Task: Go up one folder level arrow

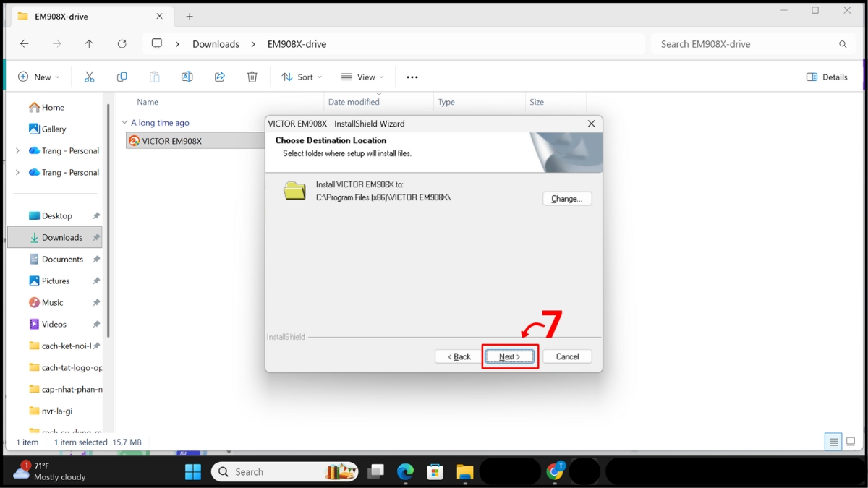Action: coord(89,44)
